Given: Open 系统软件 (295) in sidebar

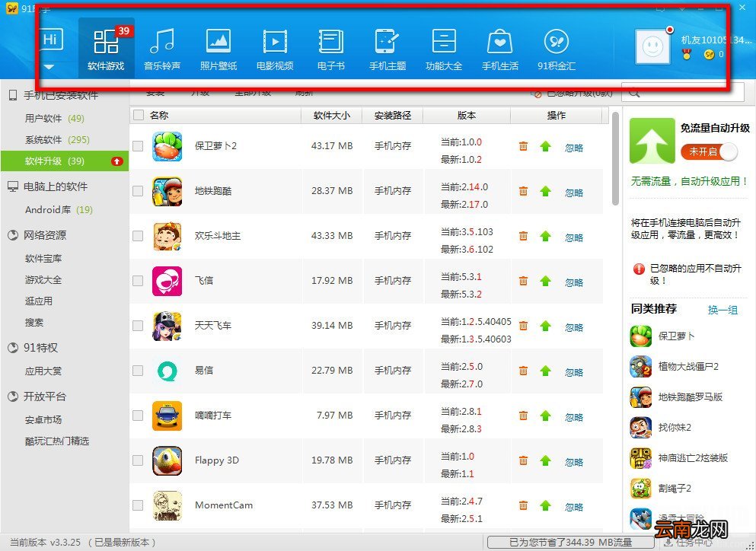Looking at the screenshot, I should (57, 140).
